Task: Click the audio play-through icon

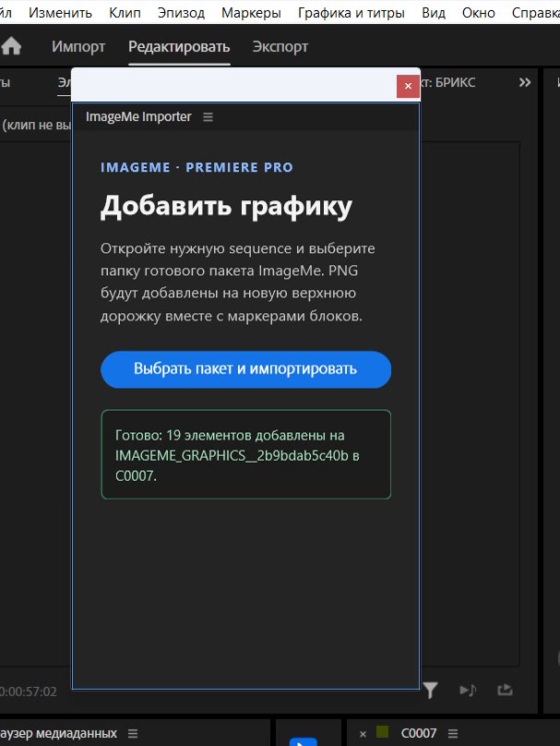Action: (468, 690)
